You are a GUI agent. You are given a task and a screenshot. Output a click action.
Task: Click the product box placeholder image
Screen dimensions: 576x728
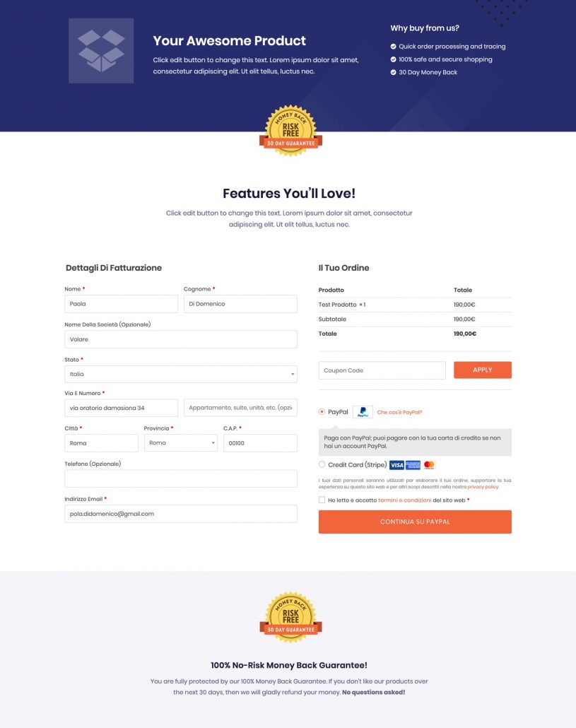click(101, 51)
